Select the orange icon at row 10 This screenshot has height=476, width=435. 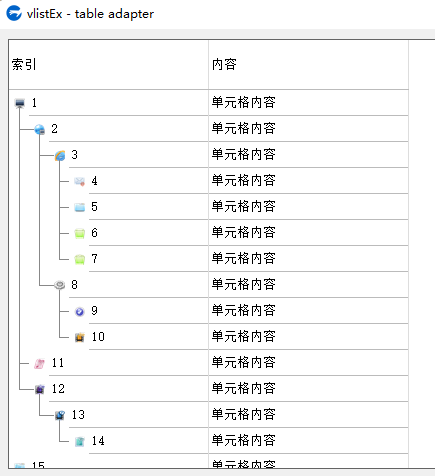80,337
